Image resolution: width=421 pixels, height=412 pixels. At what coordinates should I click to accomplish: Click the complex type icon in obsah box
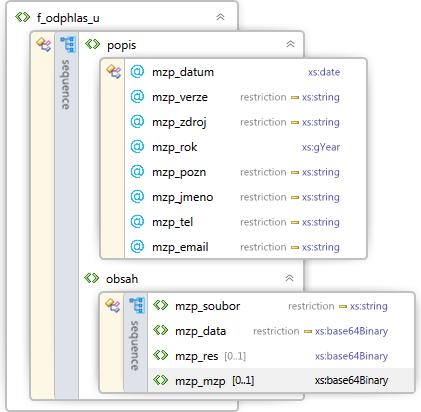tap(112, 306)
